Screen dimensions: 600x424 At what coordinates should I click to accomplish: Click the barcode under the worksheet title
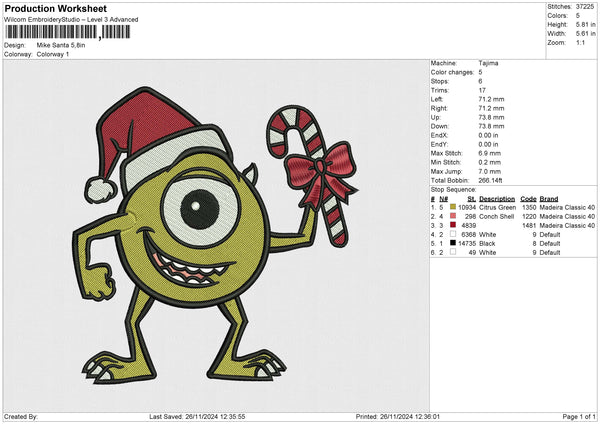click(68, 32)
